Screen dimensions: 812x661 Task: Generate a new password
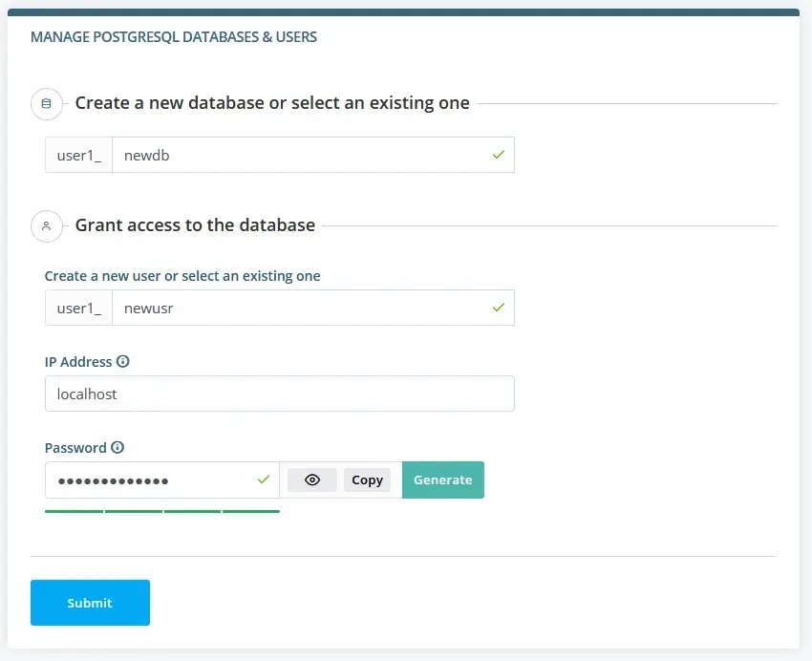[x=442, y=480]
